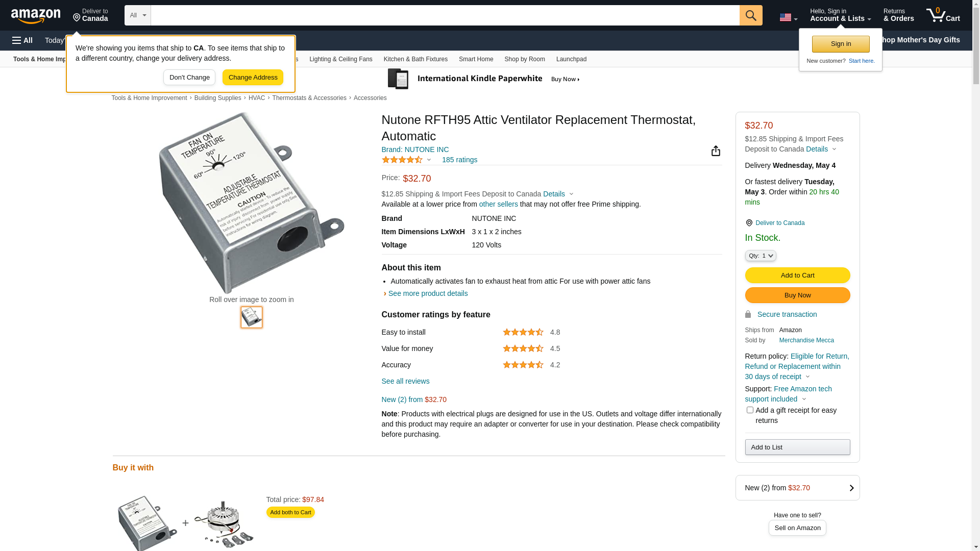Click inside the Amazon search field
980x551 pixels.
point(445,15)
